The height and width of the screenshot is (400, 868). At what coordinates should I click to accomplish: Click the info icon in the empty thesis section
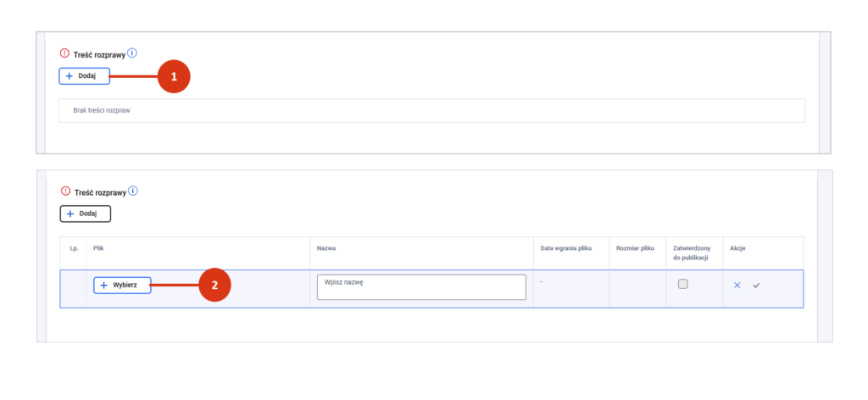[x=132, y=53]
